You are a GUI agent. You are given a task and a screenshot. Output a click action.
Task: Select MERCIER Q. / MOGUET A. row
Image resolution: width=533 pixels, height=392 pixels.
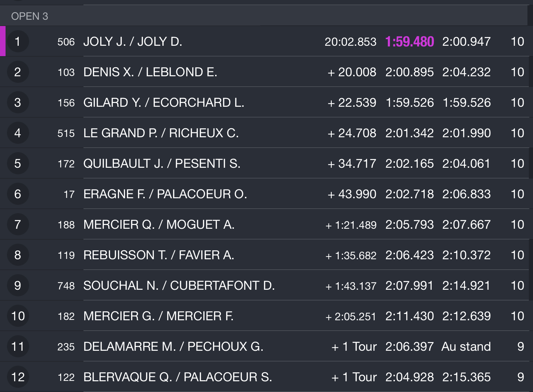coord(266,225)
